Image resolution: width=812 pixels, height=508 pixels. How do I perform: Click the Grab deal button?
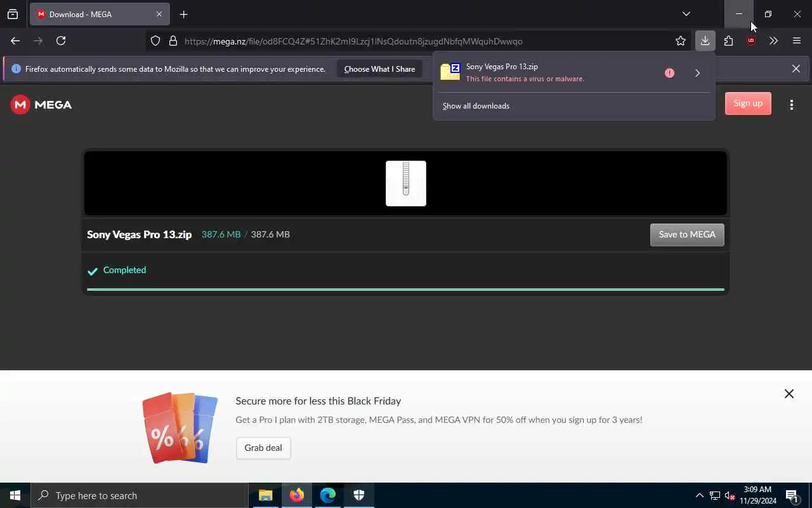[263, 448]
